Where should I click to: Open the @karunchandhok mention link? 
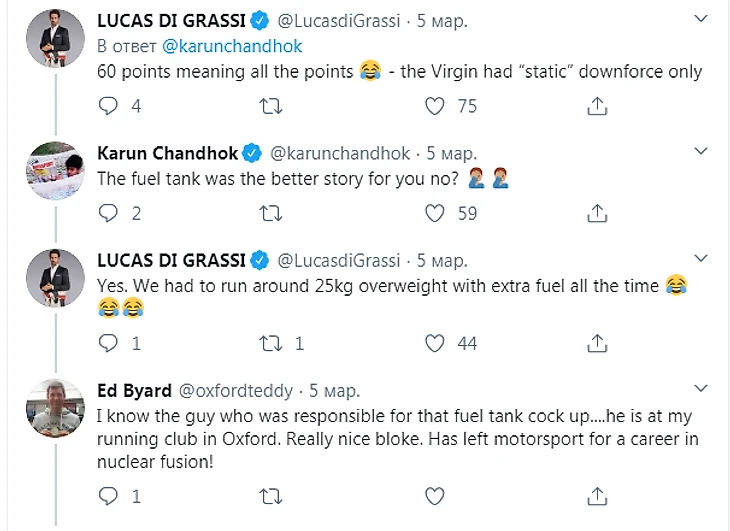point(231,46)
